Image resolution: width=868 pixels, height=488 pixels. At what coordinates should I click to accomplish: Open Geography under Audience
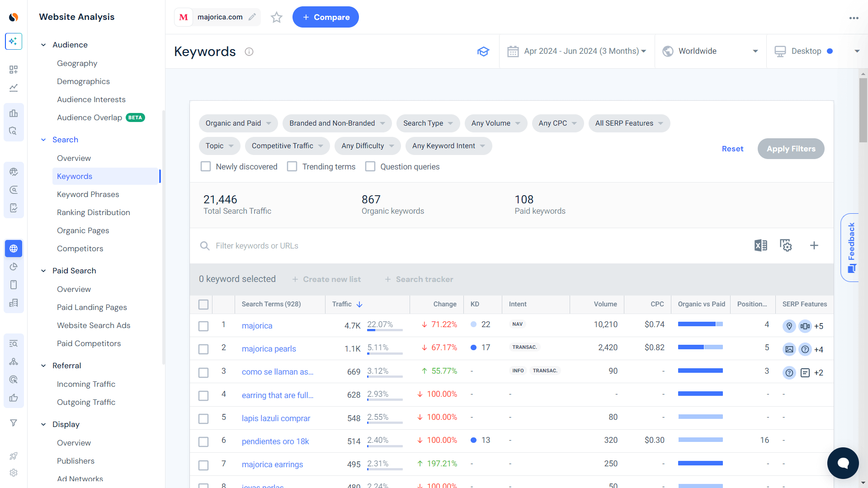pyautogui.click(x=77, y=63)
